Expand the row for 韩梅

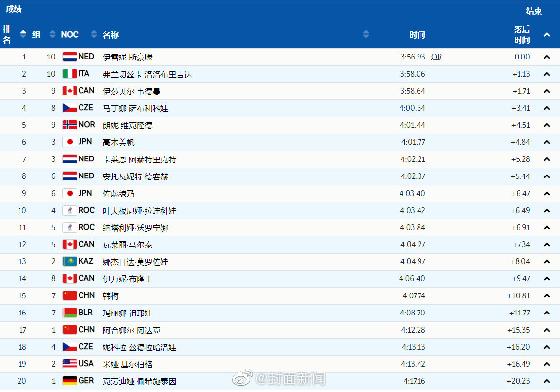pos(547,296)
